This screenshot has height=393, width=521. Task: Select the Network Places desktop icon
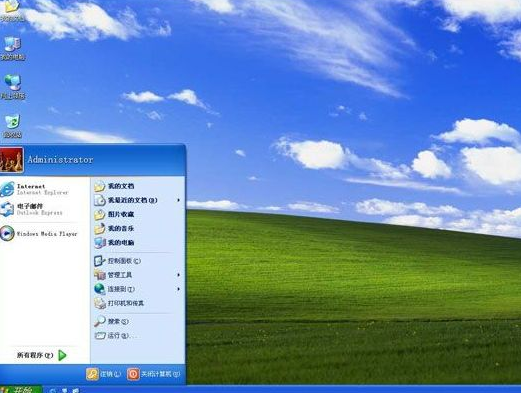[x=13, y=87]
